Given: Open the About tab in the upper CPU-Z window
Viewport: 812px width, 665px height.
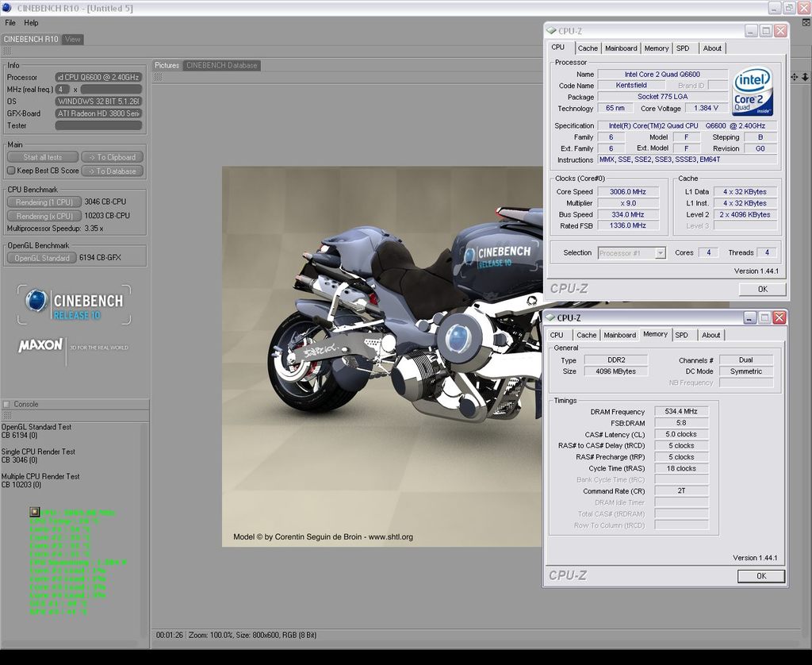Looking at the screenshot, I should point(712,48).
